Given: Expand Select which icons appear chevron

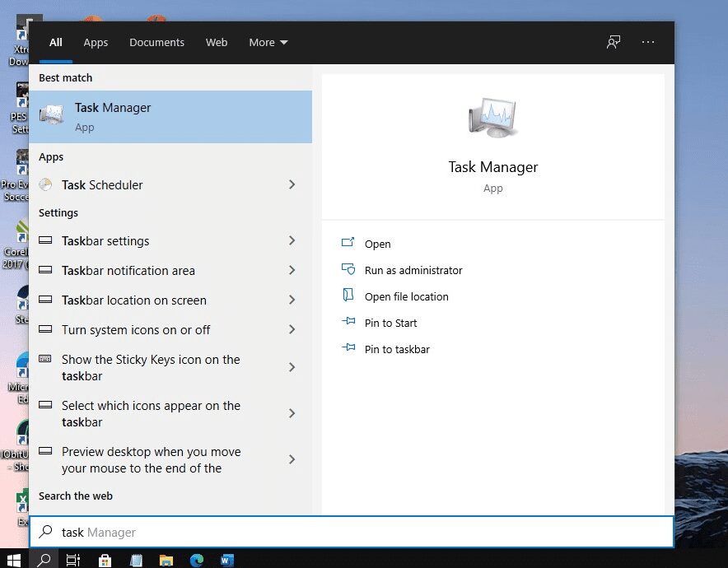Looking at the screenshot, I should pos(292,413).
